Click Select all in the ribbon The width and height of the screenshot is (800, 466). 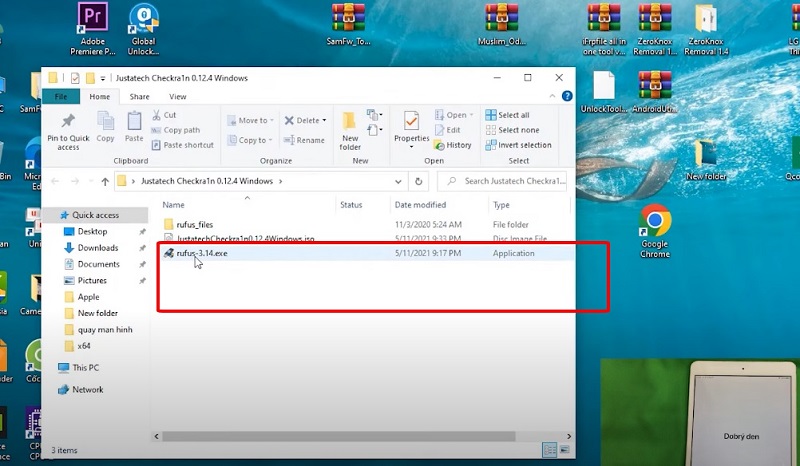pyautogui.click(x=507, y=115)
